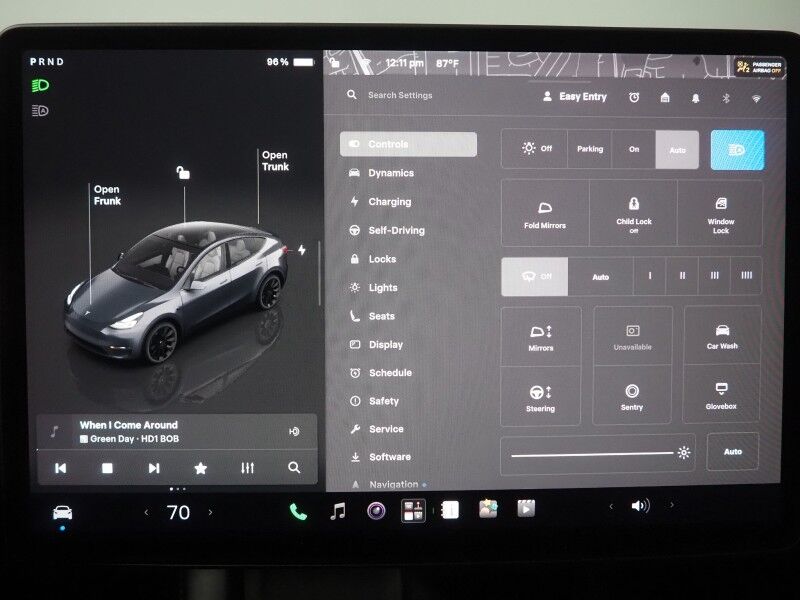Set wipers to speed IIII

click(x=746, y=276)
